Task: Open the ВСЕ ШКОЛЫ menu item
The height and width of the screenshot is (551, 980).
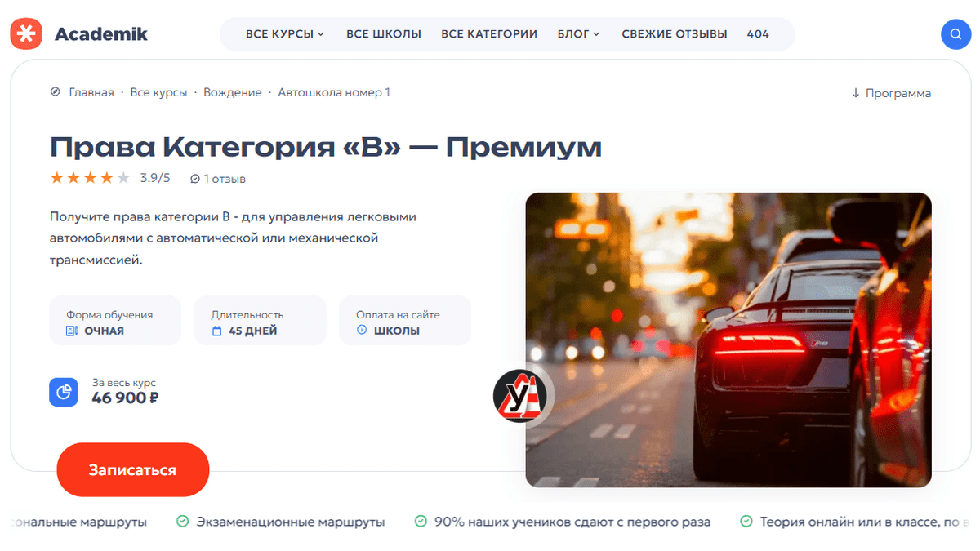Action: point(384,34)
